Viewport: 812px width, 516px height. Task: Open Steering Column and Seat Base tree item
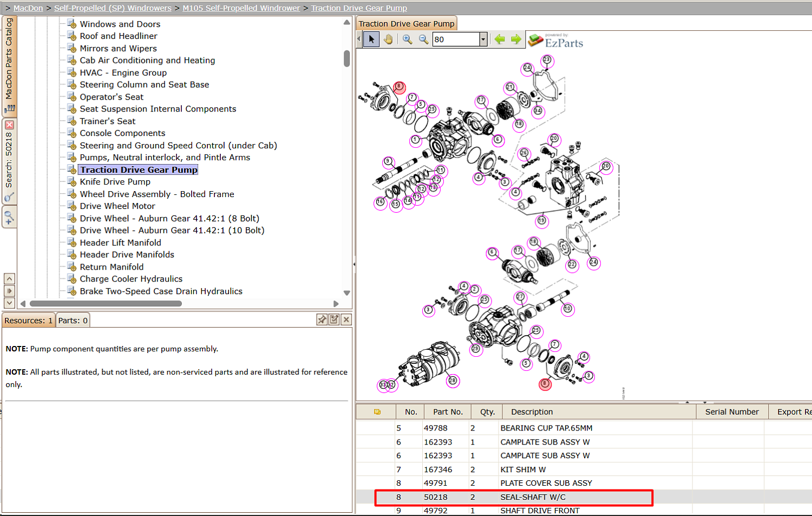pyautogui.click(x=145, y=84)
